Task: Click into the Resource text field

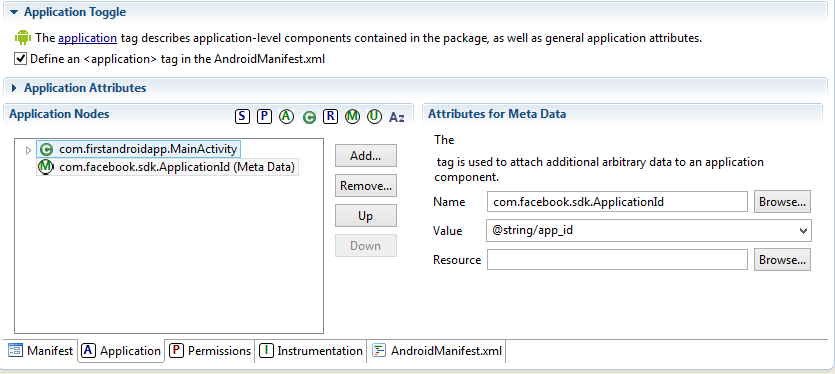Action: pyautogui.click(x=617, y=259)
